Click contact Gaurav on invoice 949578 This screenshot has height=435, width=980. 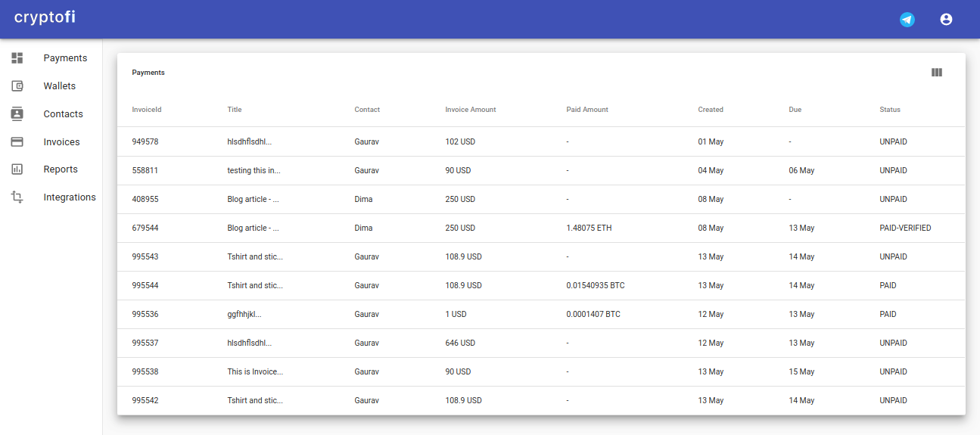point(366,142)
